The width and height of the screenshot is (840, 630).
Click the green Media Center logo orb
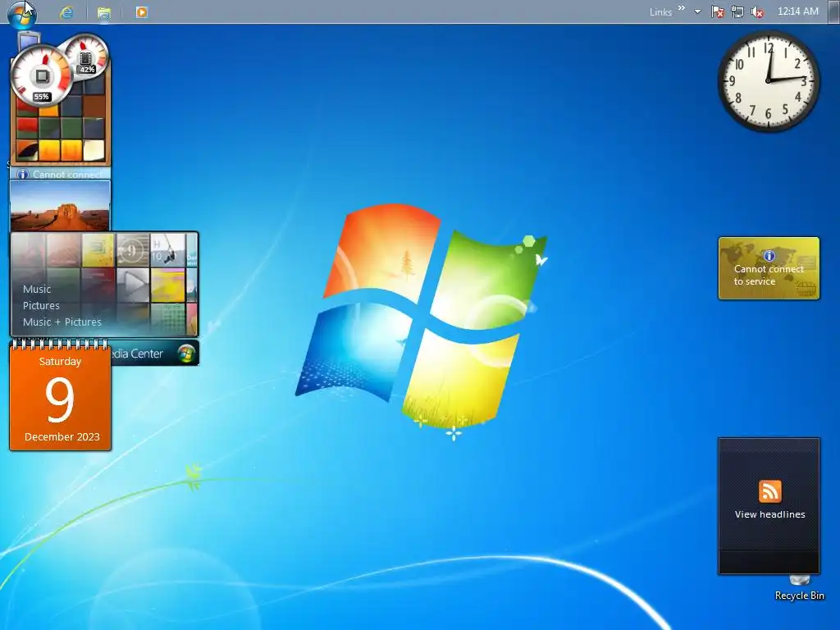coord(187,354)
